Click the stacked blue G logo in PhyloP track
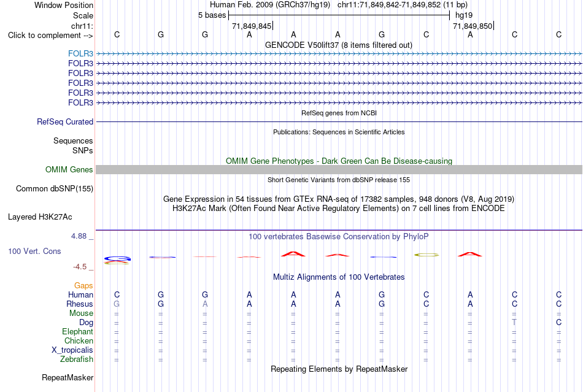 click(x=117, y=258)
